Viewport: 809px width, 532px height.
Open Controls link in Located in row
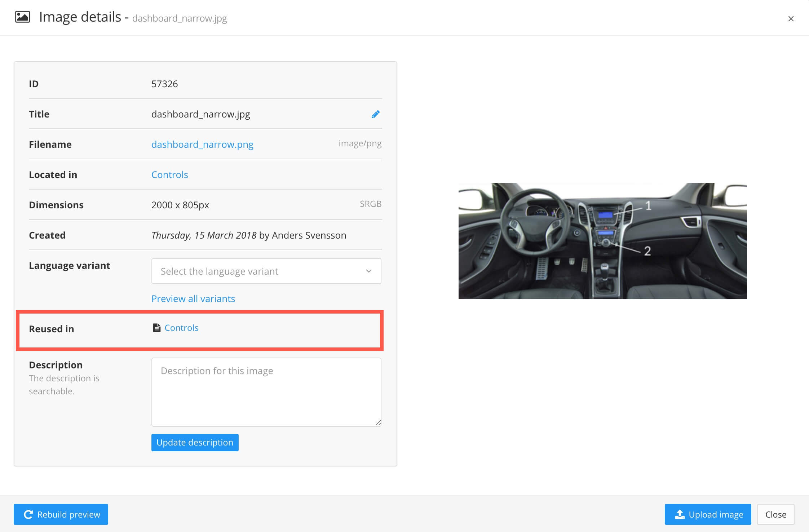pos(169,175)
